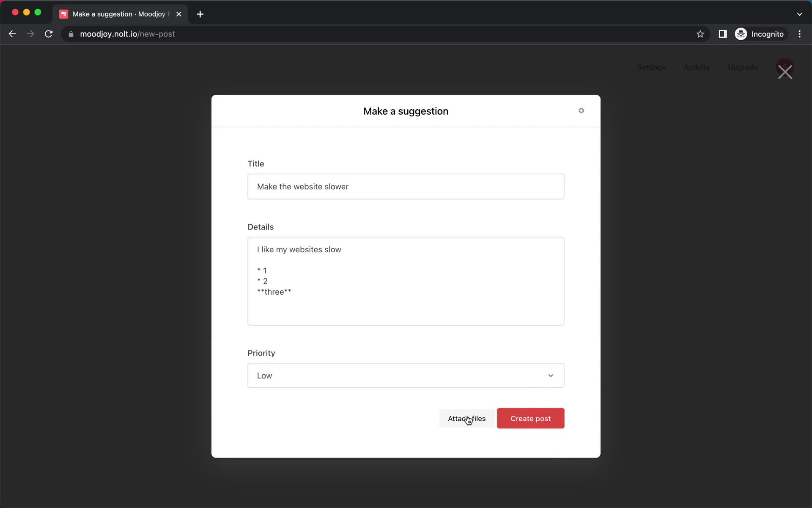The height and width of the screenshot is (508, 812).
Task: Click the back navigation arrow
Action: (12, 34)
